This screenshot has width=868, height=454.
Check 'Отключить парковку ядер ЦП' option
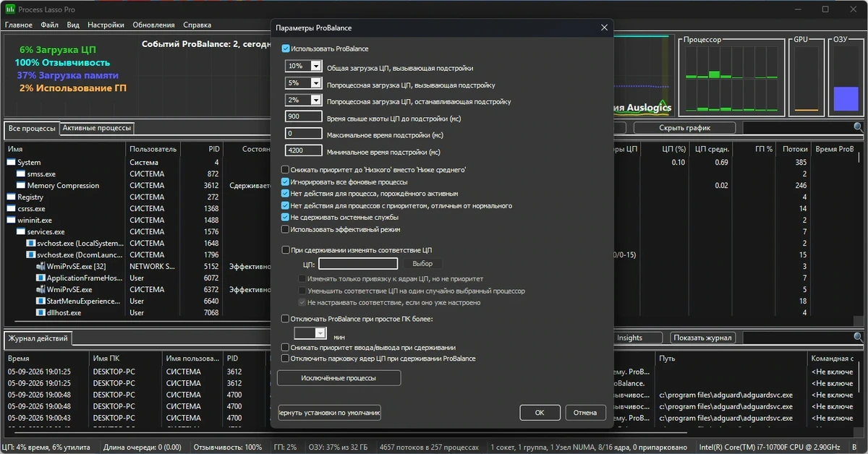(x=285, y=358)
